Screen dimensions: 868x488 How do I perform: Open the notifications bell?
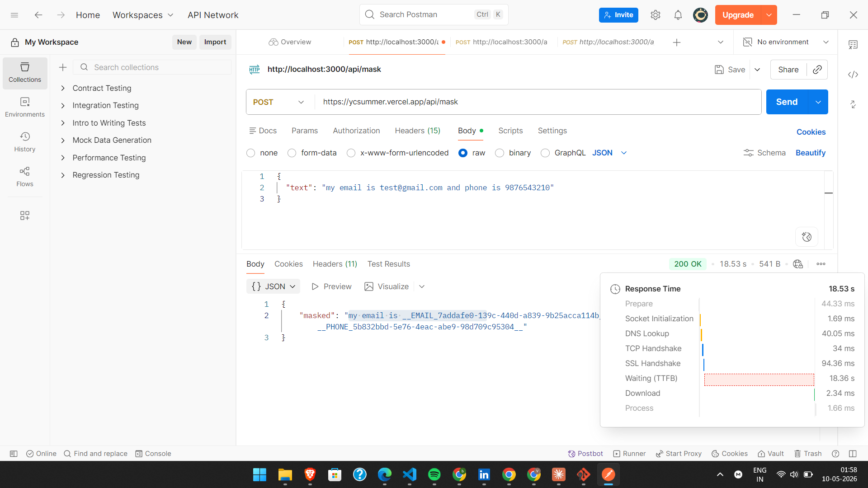click(678, 15)
